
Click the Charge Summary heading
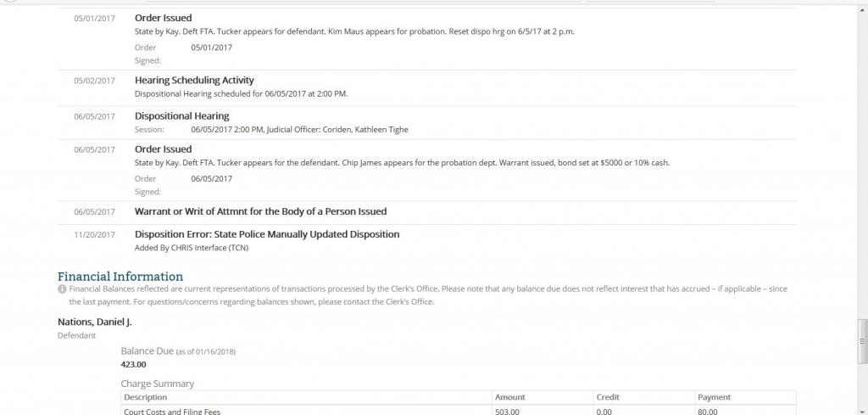click(x=158, y=384)
